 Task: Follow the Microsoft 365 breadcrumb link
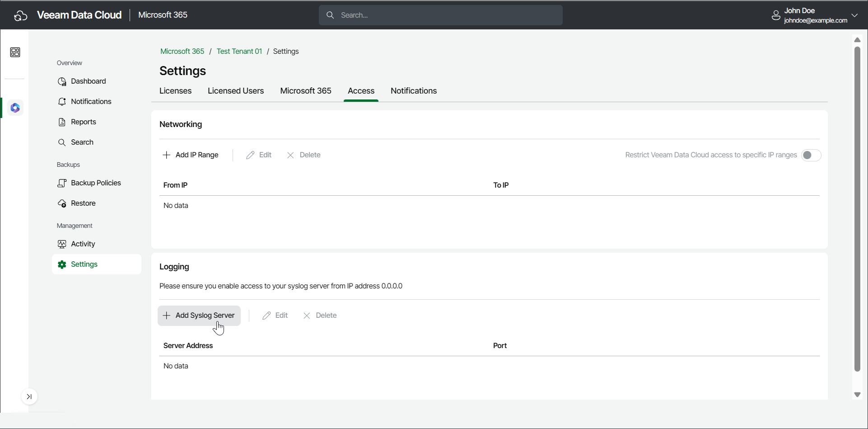[182, 52]
